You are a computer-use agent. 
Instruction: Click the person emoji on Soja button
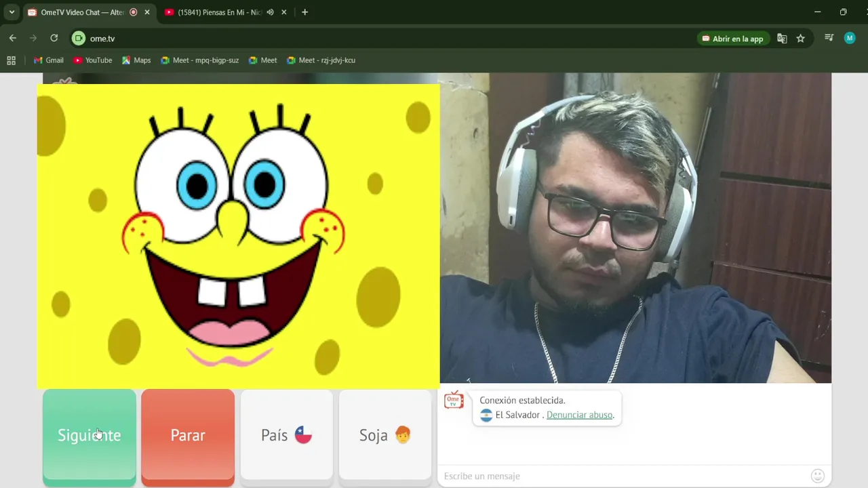(x=403, y=434)
